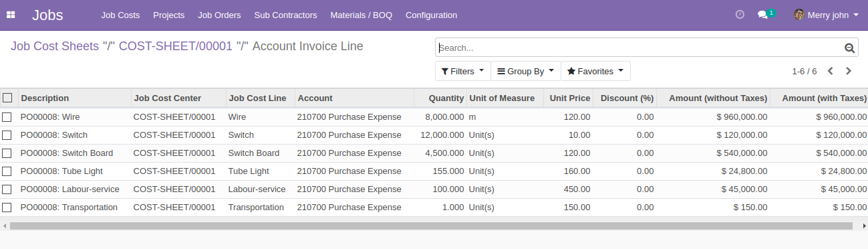Open COST-SHEET/00001 breadcrumb link
This screenshot has width=868, height=249.
(x=175, y=46)
